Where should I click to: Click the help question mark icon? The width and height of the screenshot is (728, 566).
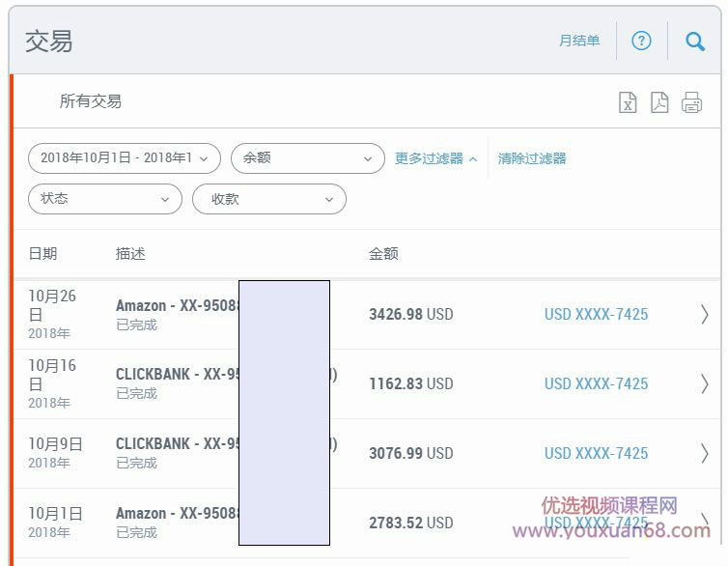pos(641,41)
